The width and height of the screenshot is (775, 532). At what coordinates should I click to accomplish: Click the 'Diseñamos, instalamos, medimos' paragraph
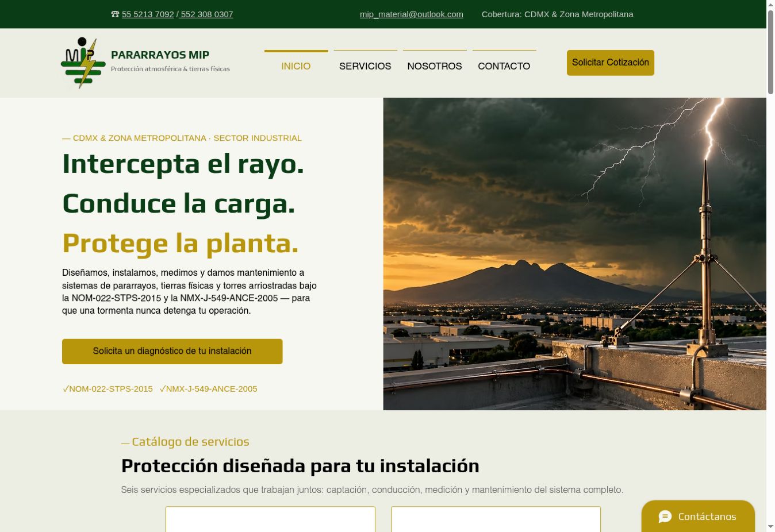[x=190, y=292]
